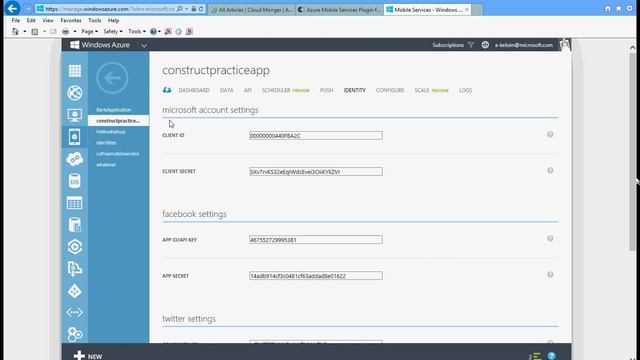Open the Help menu
Image resolution: width=640 pixels, height=360 pixels.
(x=113, y=20)
